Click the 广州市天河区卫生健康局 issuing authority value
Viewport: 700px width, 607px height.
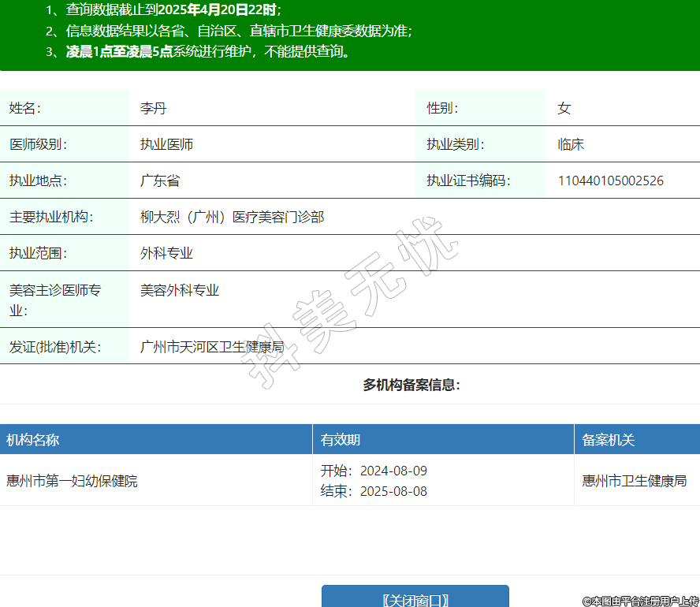[211, 346]
